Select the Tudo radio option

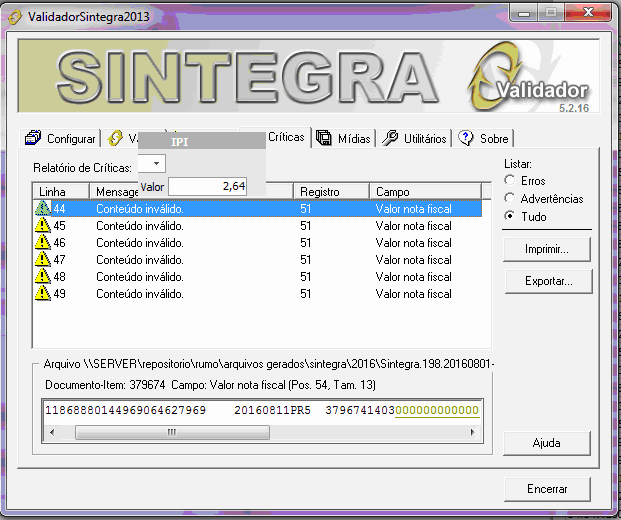(510, 216)
